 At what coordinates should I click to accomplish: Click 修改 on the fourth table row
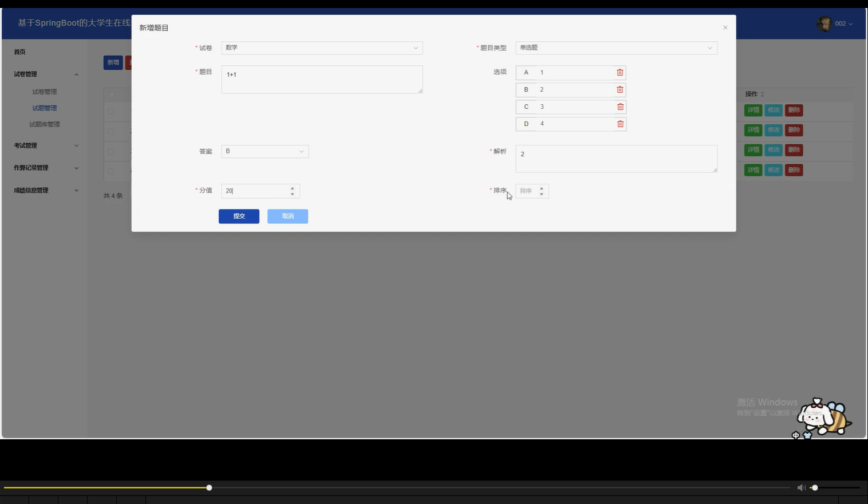(x=774, y=170)
